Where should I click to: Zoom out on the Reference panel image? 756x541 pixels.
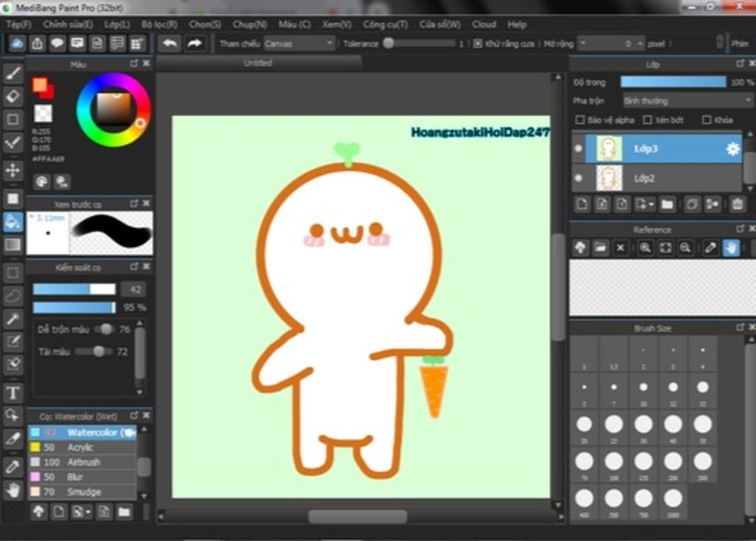(685, 248)
